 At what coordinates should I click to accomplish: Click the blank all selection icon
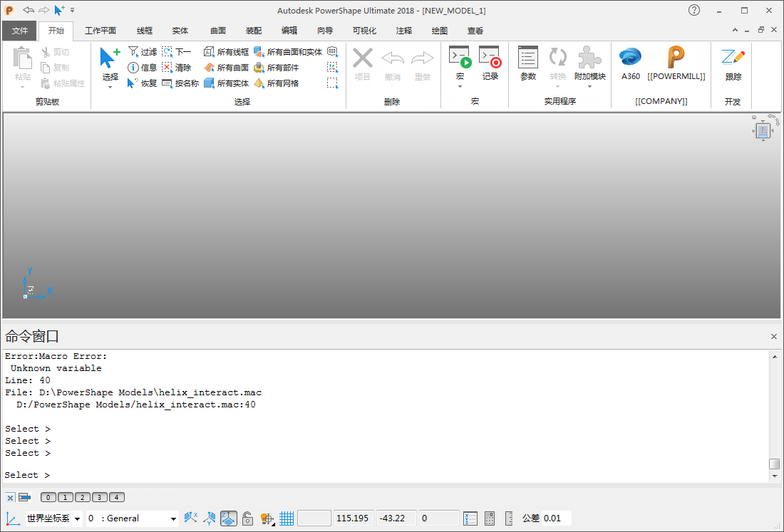(333, 51)
